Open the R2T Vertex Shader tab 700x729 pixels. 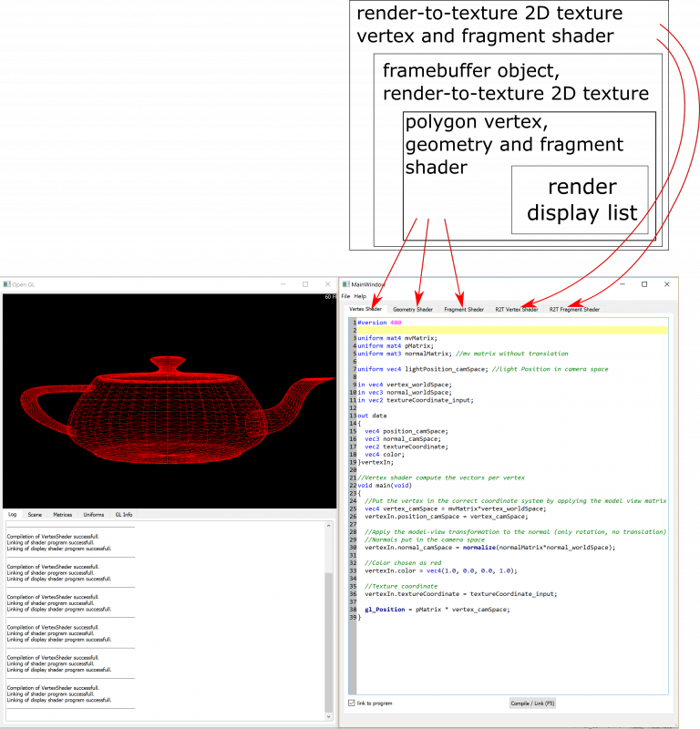[516, 309]
